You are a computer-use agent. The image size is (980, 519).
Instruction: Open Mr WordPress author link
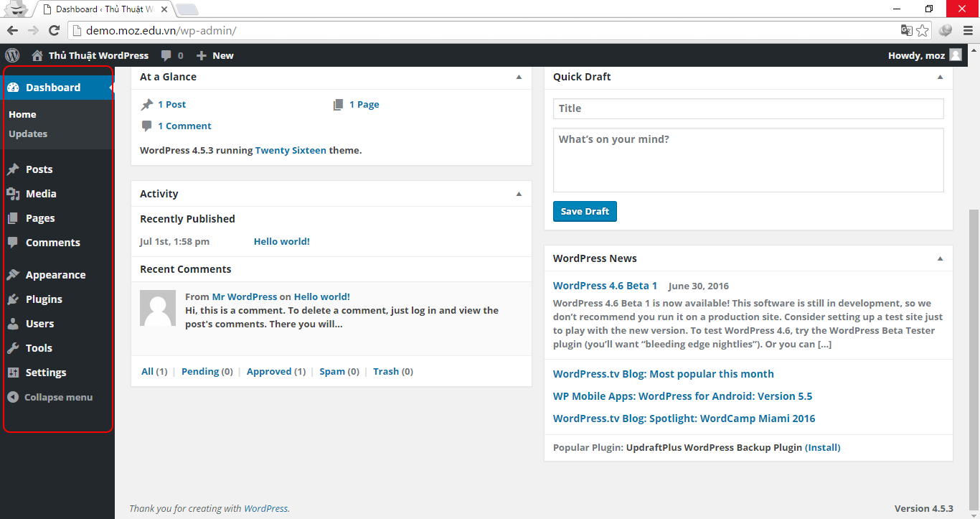pos(245,296)
